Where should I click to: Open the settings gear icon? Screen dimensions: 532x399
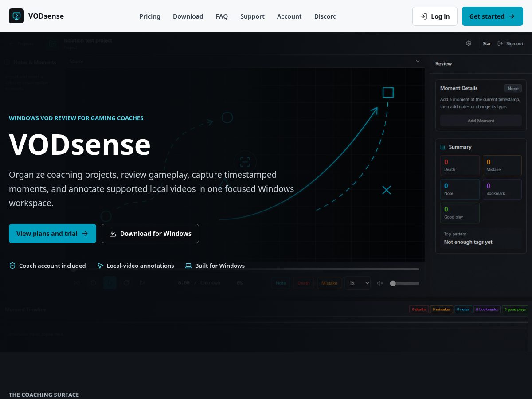pyautogui.click(x=469, y=43)
